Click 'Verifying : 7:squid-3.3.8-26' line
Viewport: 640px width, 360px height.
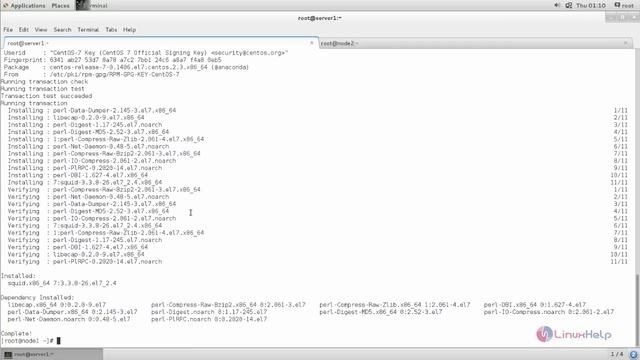[85, 226]
